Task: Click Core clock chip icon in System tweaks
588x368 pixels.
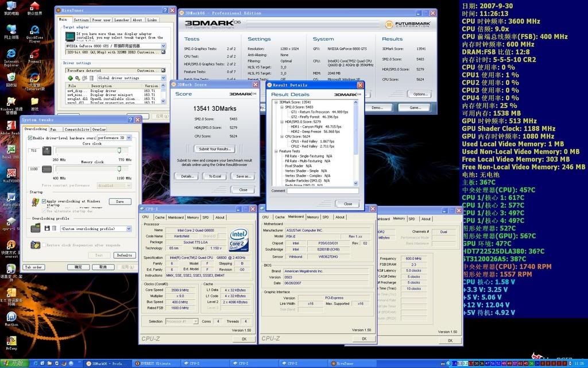Action: tap(47, 151)
